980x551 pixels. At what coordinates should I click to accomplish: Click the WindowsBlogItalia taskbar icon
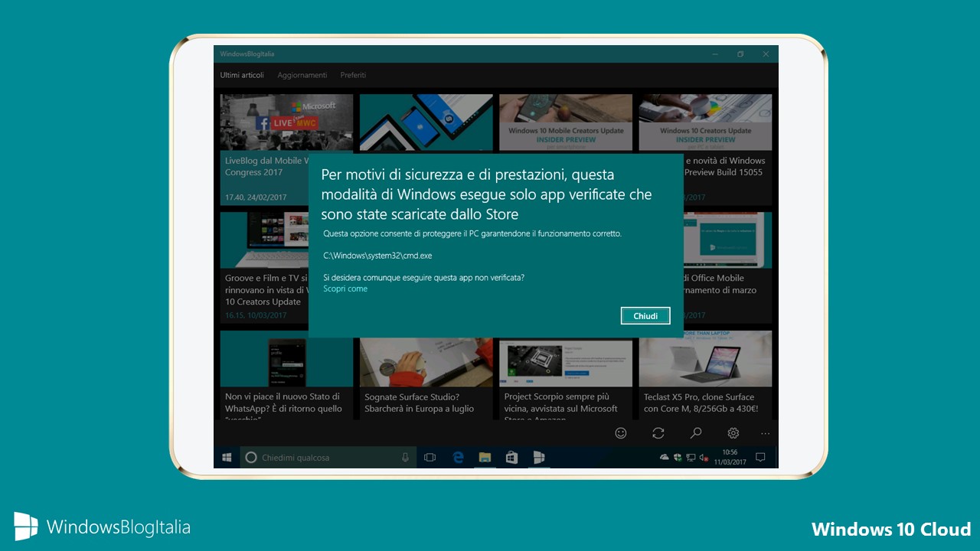tap(539, 458)
